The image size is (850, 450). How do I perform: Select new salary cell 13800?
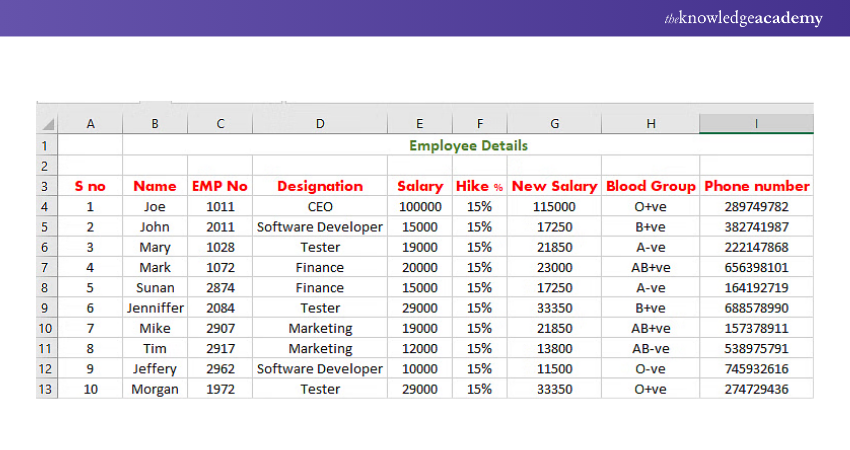[554, 349]
